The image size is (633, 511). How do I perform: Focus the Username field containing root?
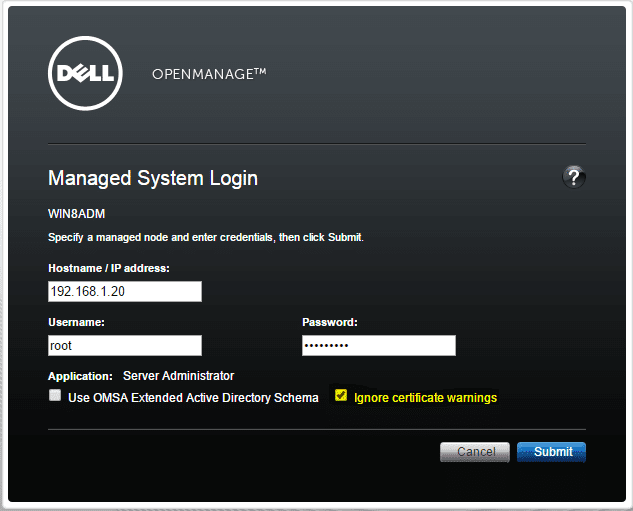click(125, 346)
